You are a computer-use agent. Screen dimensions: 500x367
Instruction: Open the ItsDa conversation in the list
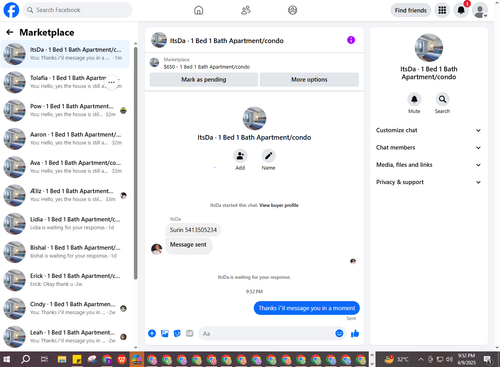[65, 54]
